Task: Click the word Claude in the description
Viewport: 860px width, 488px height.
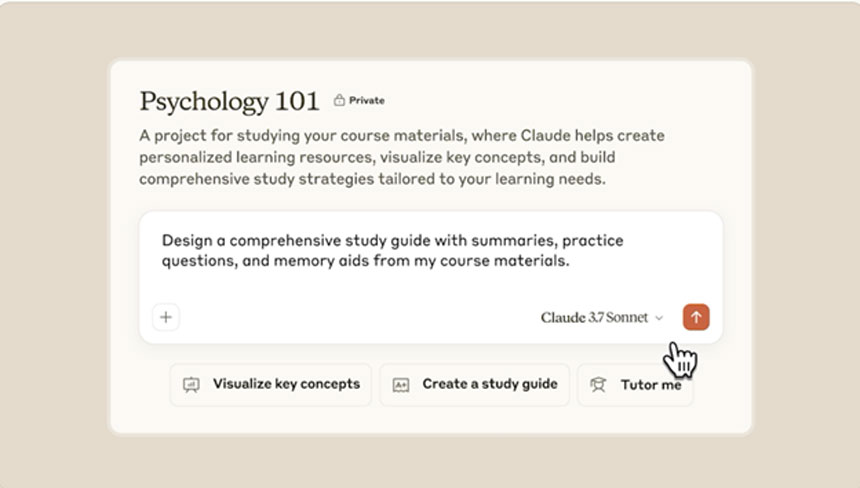Action: click(x=547, y=135)
